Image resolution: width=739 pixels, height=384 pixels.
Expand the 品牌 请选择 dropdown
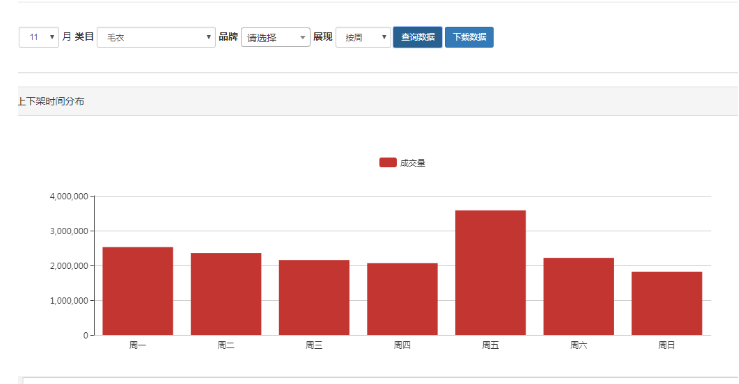(x=276, y=37)
